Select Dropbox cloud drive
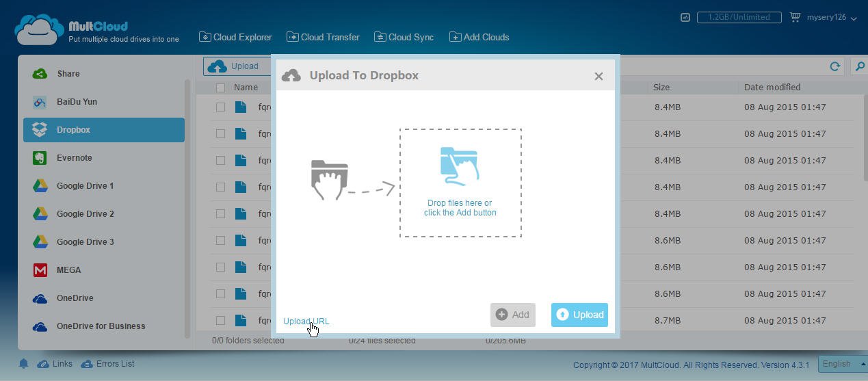The image size is (868, 381). [104, 130]
